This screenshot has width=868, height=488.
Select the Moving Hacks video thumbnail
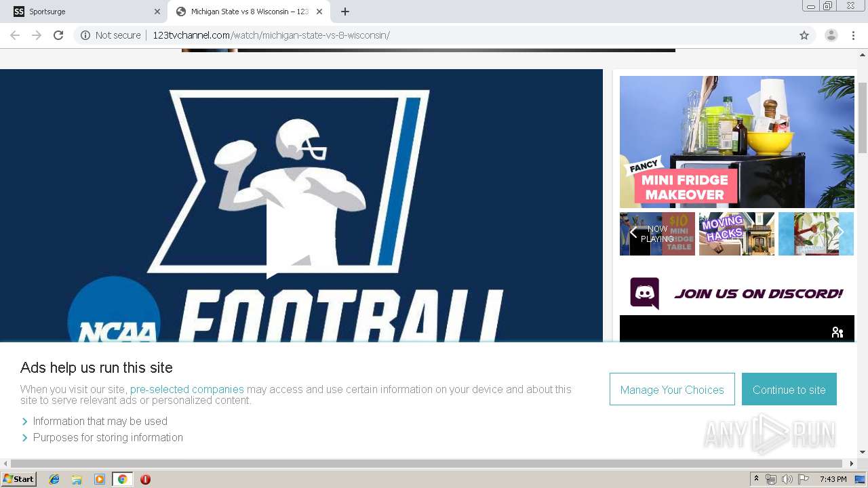pyautogui.click(x=736, y=234)
